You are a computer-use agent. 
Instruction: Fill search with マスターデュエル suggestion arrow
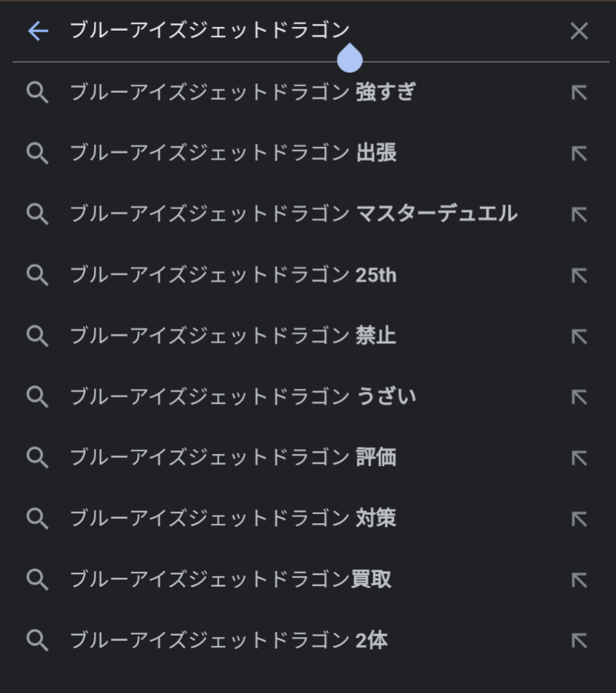point(579,214)
